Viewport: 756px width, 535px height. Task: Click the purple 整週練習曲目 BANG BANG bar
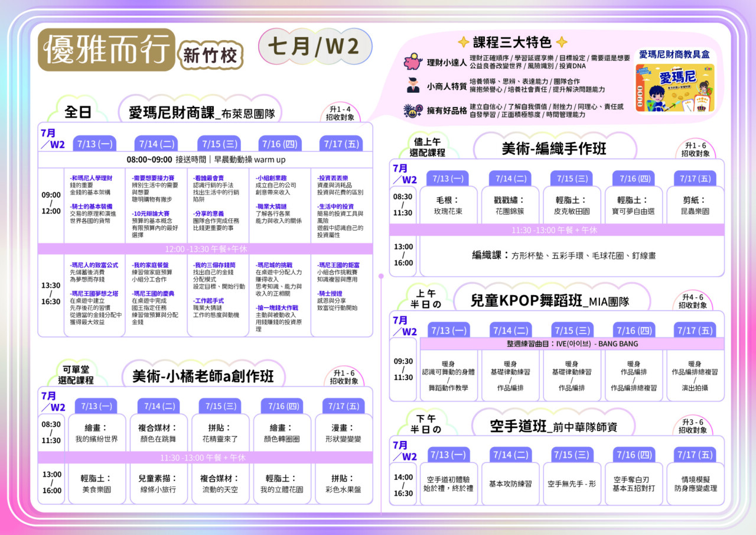572,343
